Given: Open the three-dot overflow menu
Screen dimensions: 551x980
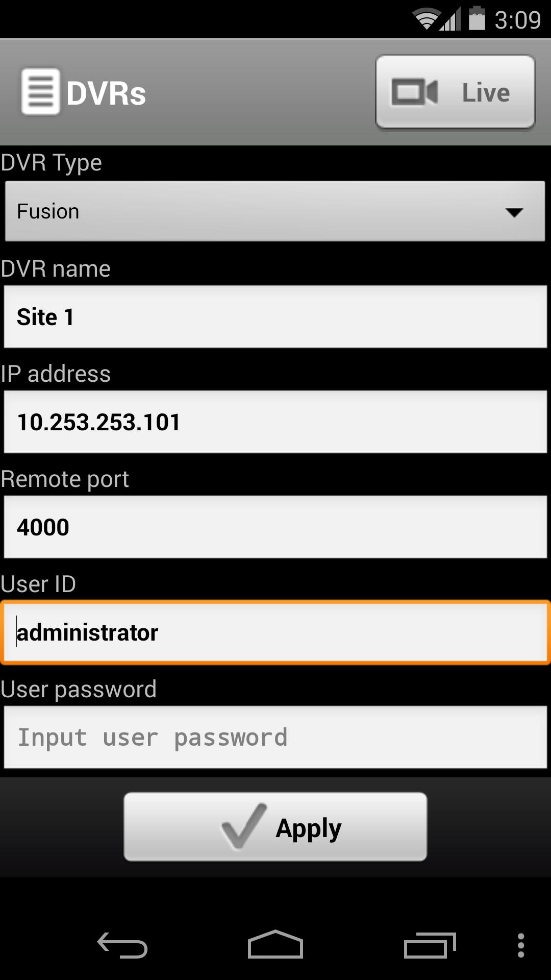Looking at the screenshot, I should pos(520,946).
